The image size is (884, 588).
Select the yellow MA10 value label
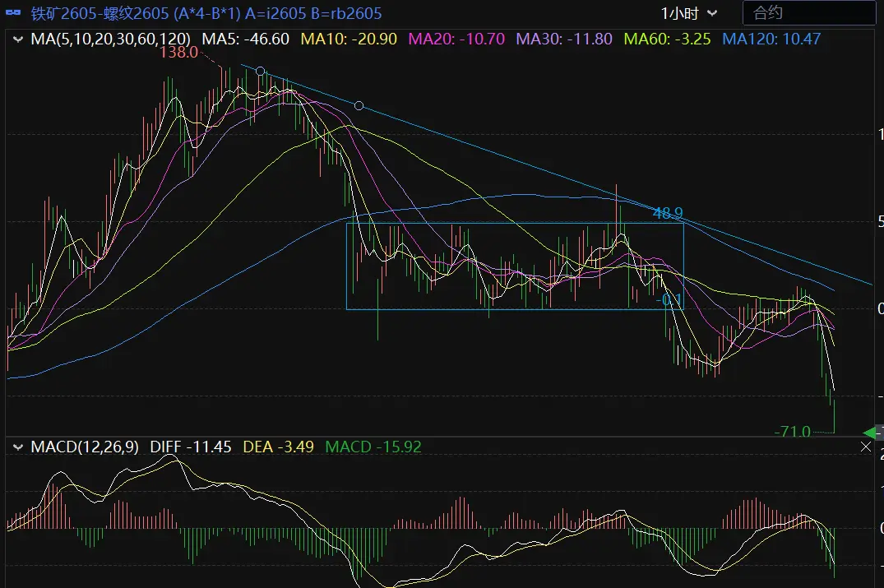coord(349,39)
